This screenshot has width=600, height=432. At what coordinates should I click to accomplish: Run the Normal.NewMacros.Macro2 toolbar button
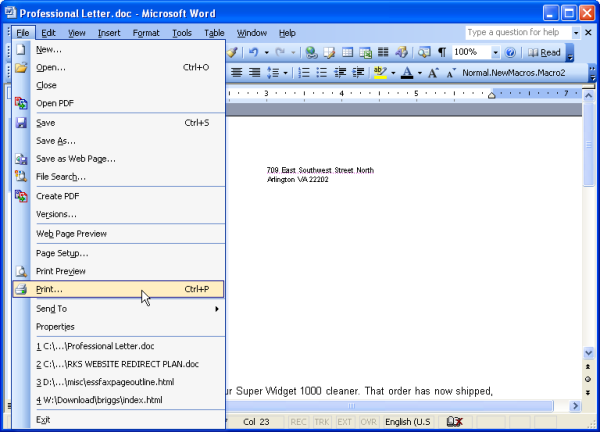pyautogui.click(x=514, y=73)
